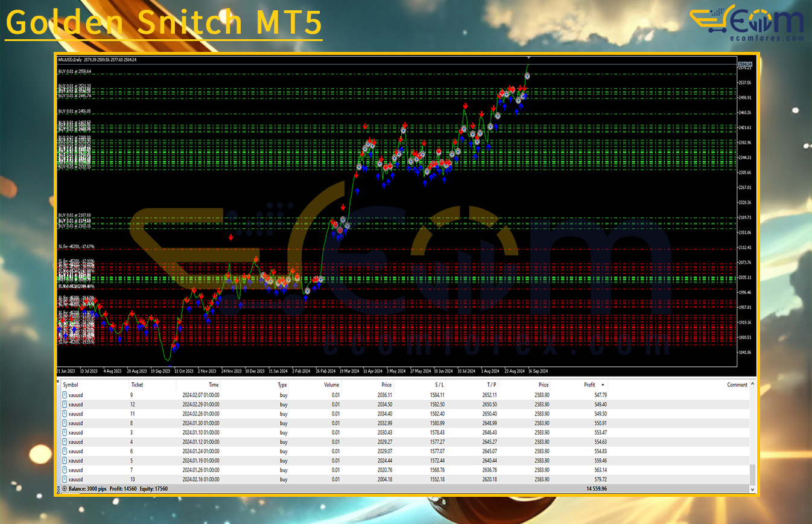The image size is (812, 524).
Task: Click the 'Equity: 17560' summary text
Action: tap(155, 488)
